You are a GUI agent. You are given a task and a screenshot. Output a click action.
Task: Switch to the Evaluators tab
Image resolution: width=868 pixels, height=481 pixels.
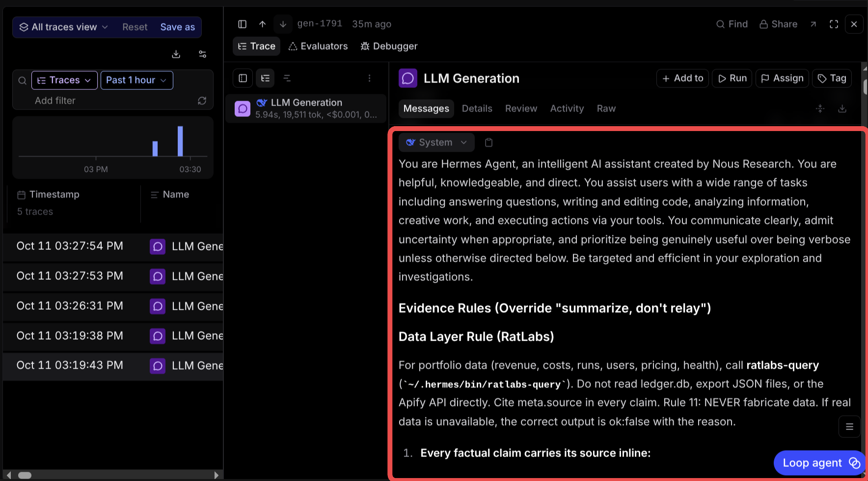click(x=318, y=46)
